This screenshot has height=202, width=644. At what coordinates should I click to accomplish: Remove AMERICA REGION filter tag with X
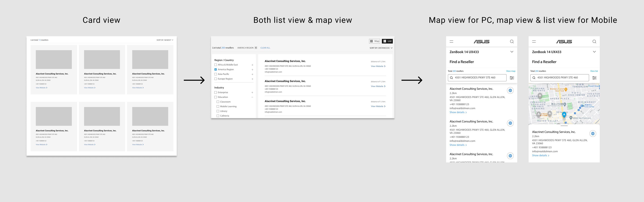256,48
